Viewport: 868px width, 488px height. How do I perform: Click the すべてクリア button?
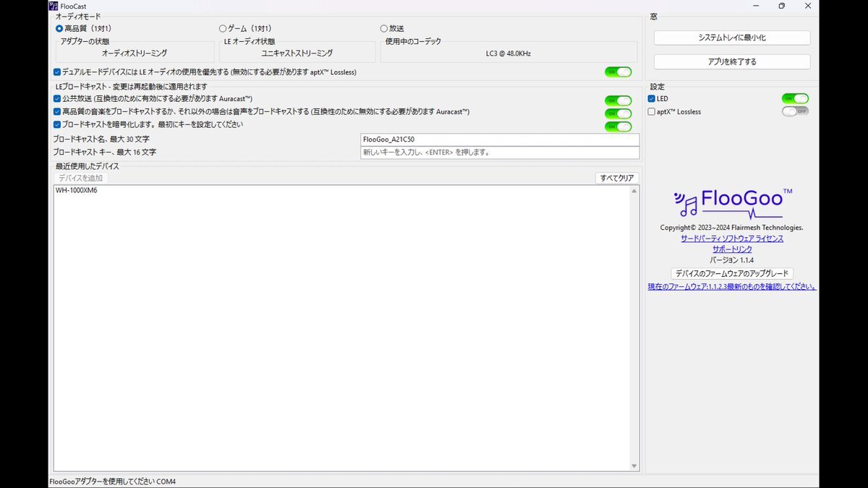pos(617,178)
